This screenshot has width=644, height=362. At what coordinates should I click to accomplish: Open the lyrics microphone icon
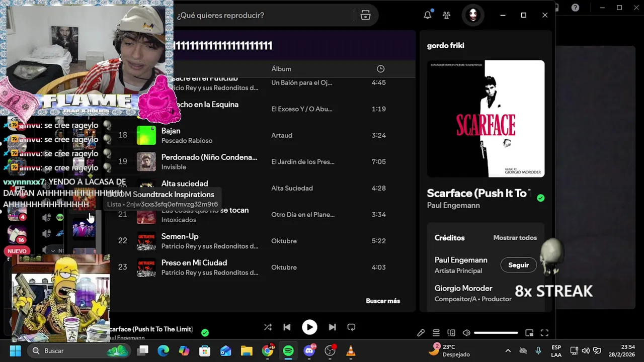tap(421, 333)
